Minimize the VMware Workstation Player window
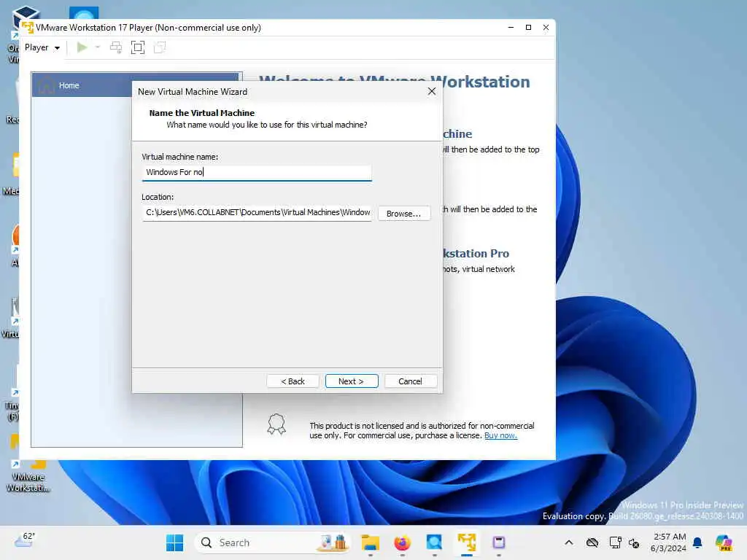The height and width of the screenshot is (560, 747). click(x=511, y=28)
